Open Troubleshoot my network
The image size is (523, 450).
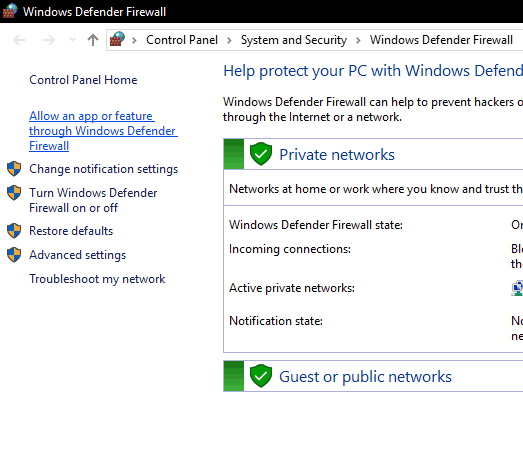[x=97, y=279]
